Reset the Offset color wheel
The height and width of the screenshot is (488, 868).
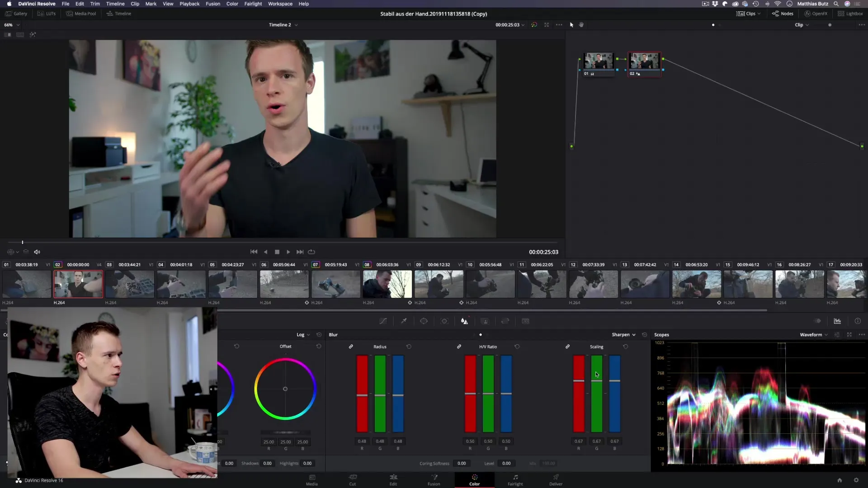[x=319, y=346]
